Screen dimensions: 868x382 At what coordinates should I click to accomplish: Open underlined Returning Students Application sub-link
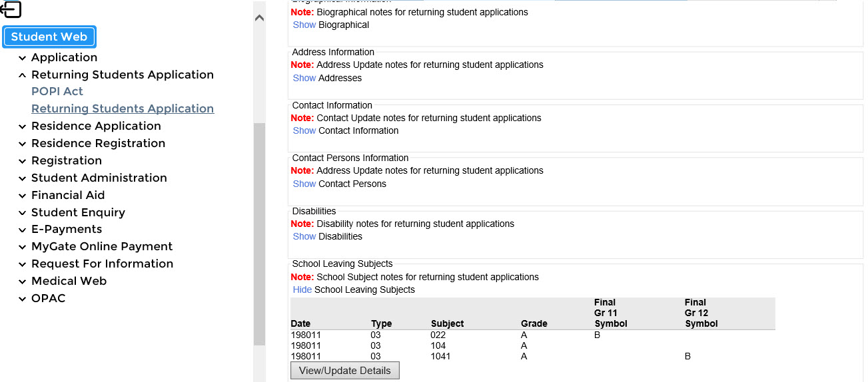pos(123,109)
